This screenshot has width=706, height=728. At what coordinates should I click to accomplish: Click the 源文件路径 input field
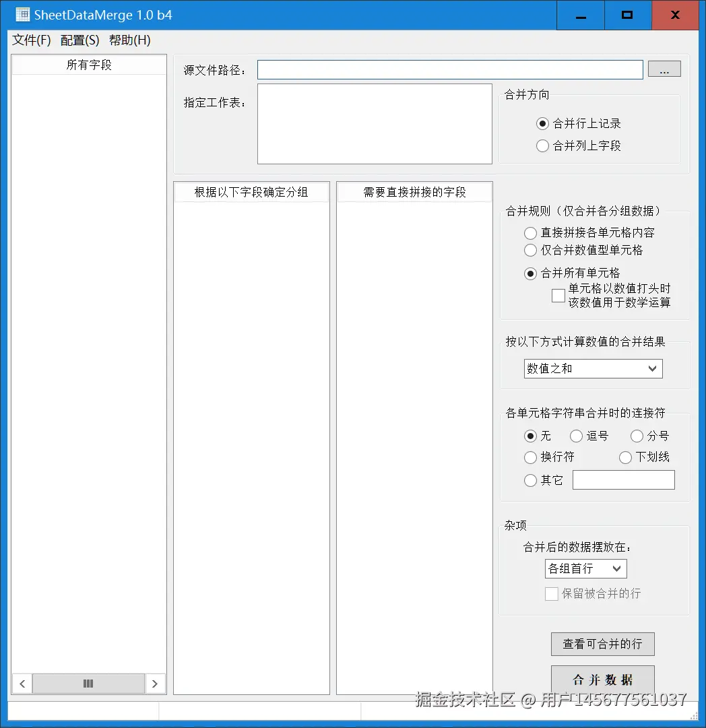450,69
